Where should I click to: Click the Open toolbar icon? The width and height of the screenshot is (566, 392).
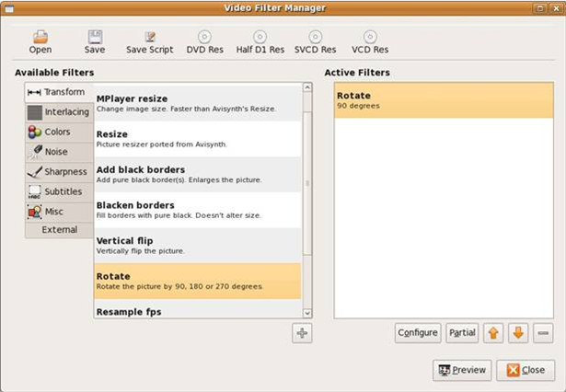(40, 37)
